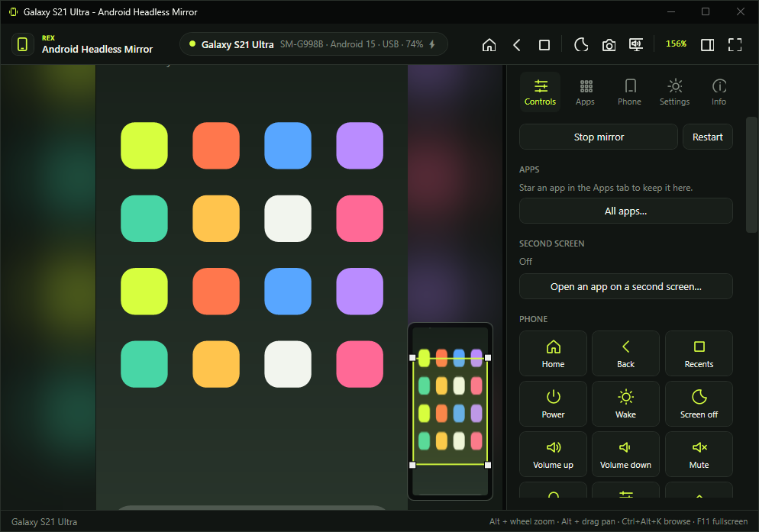Click the moon screen-off icon in toolbar
This screenshot has width=759, height=532.
tap(581, 44)
